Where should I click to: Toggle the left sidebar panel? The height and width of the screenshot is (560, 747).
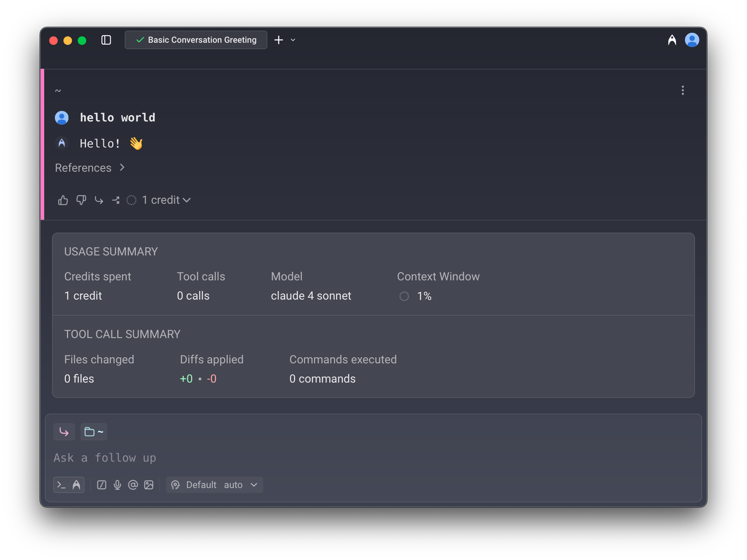click(106, 40)
